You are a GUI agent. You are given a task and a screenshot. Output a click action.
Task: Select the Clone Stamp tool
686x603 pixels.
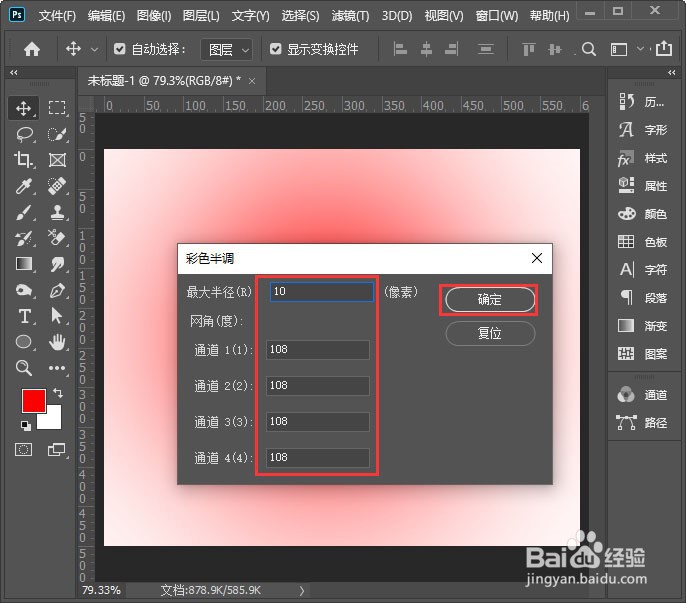pos(57,212)
